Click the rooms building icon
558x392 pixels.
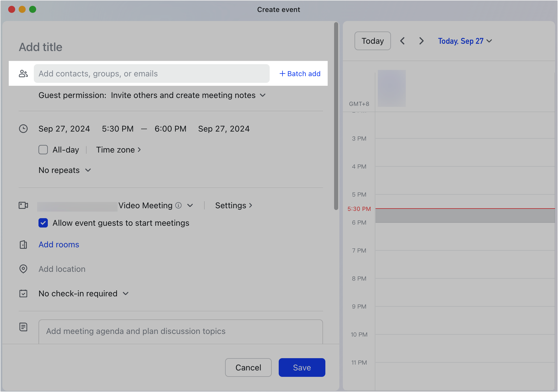[24, 245]
